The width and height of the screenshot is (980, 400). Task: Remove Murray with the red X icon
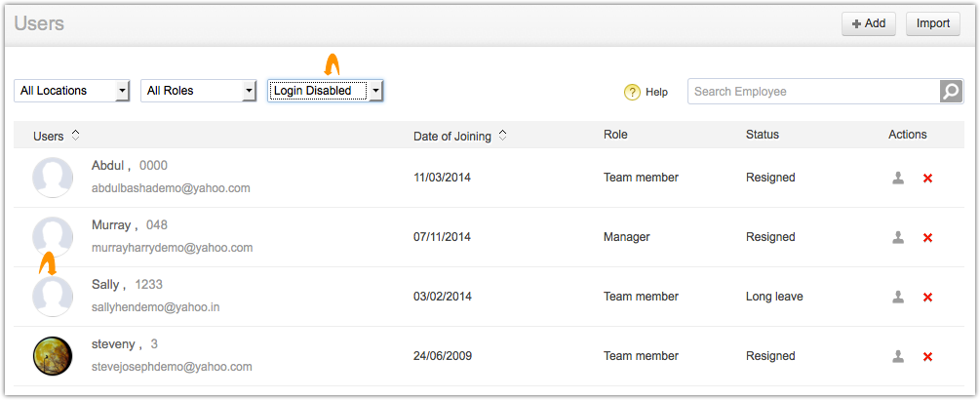pos(927,238)
